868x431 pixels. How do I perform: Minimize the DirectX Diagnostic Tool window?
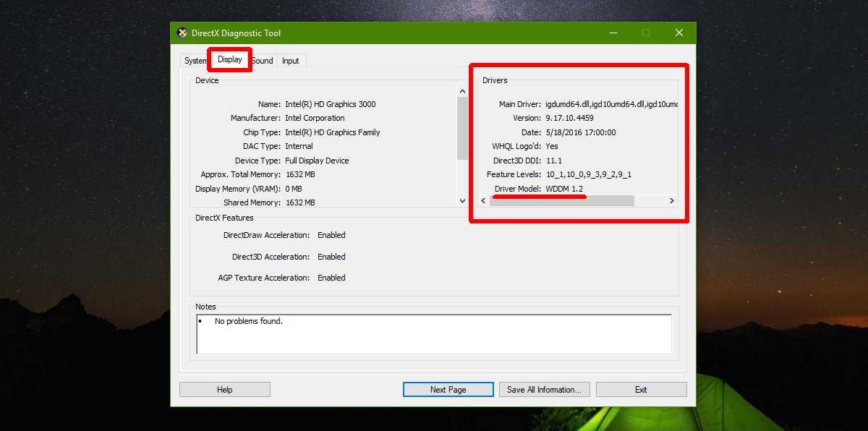coord(613,33)
